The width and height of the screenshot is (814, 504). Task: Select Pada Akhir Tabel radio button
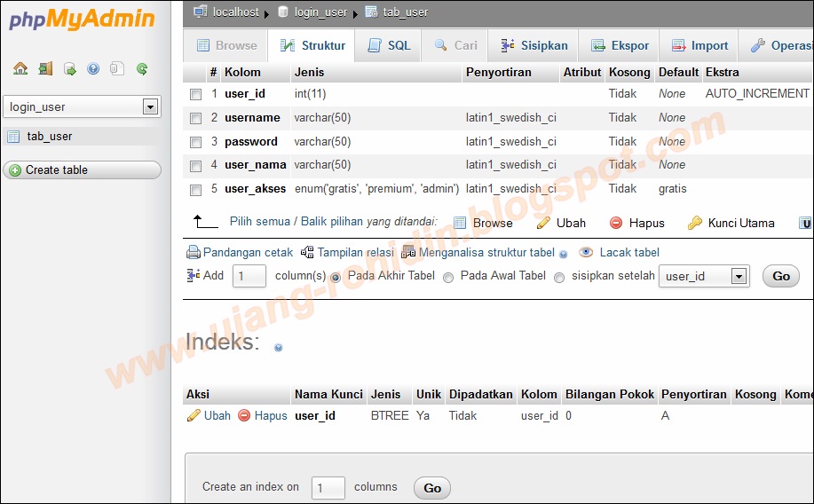pos(336,278)
